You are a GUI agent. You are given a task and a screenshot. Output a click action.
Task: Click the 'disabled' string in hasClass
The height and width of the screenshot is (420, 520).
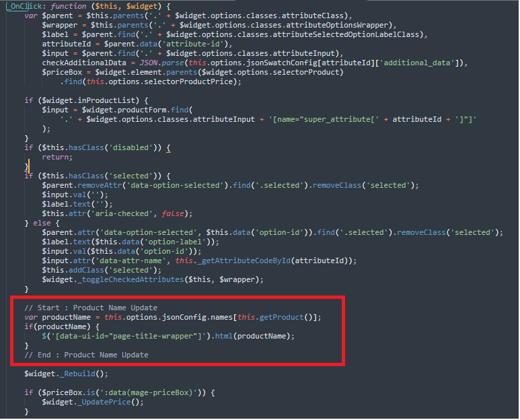tap(131, 147)
